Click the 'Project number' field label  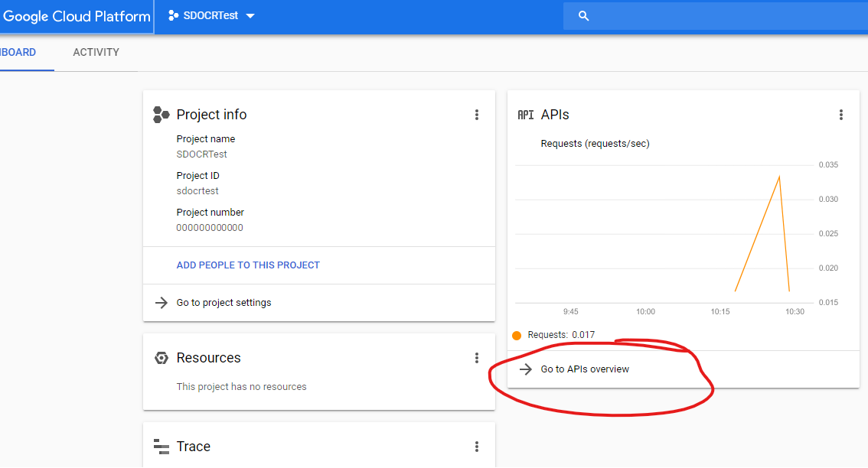click(x=210, y=213)
